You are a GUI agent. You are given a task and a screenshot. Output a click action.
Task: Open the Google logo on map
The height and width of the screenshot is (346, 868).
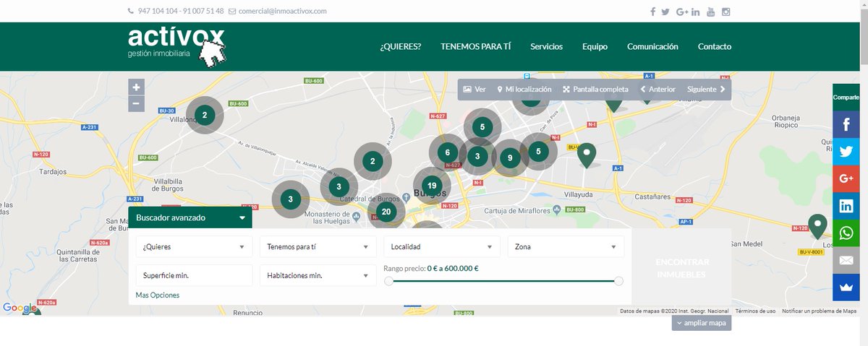click(20, 308)
